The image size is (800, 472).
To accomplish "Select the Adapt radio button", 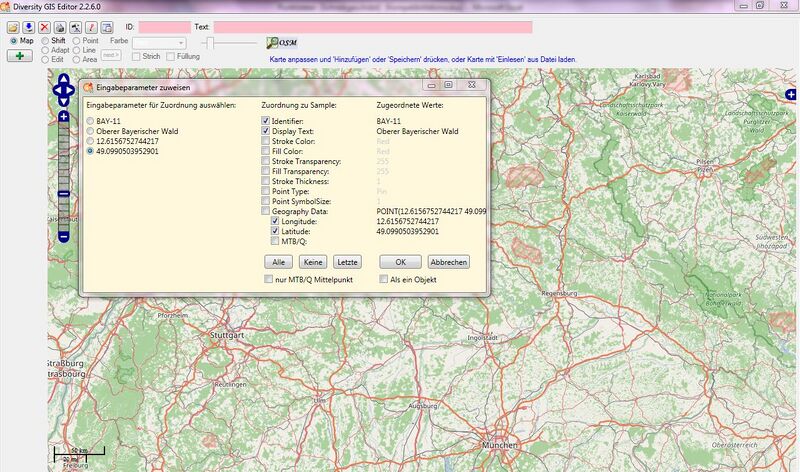I will [x=45, y=50].
